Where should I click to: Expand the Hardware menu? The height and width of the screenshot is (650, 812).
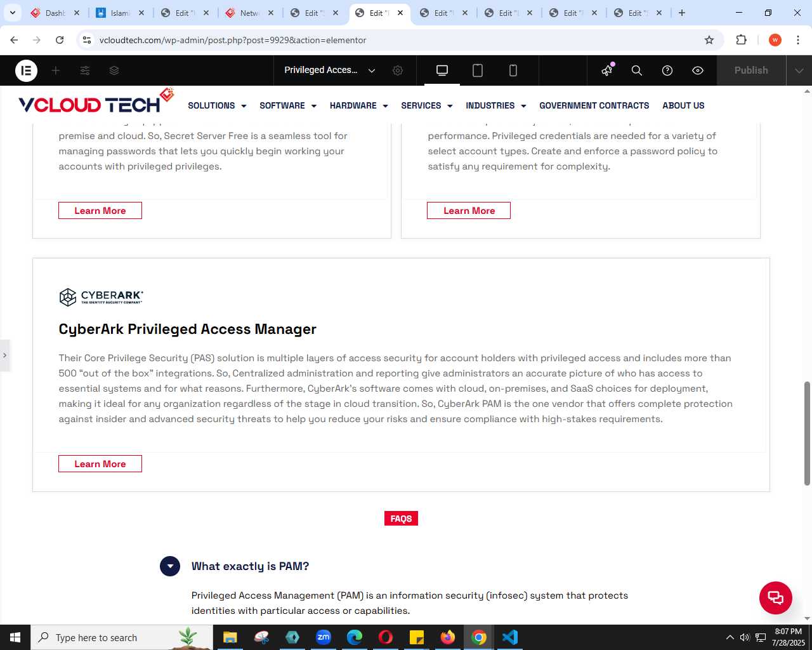point(359,105)
